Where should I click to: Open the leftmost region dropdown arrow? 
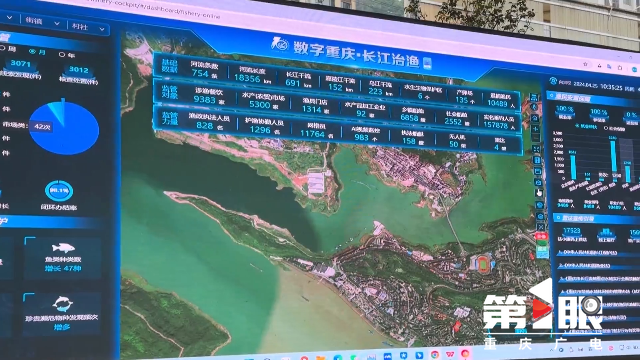[9, 18]
